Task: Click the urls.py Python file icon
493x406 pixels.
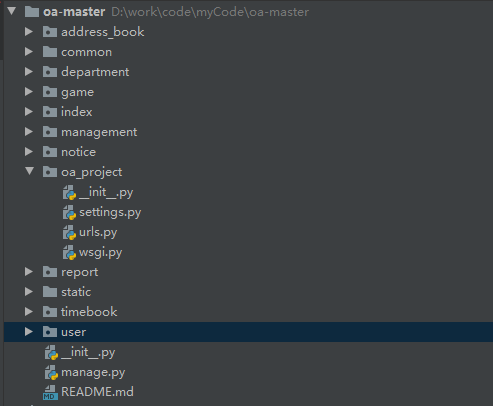Action: click(69, 232)
